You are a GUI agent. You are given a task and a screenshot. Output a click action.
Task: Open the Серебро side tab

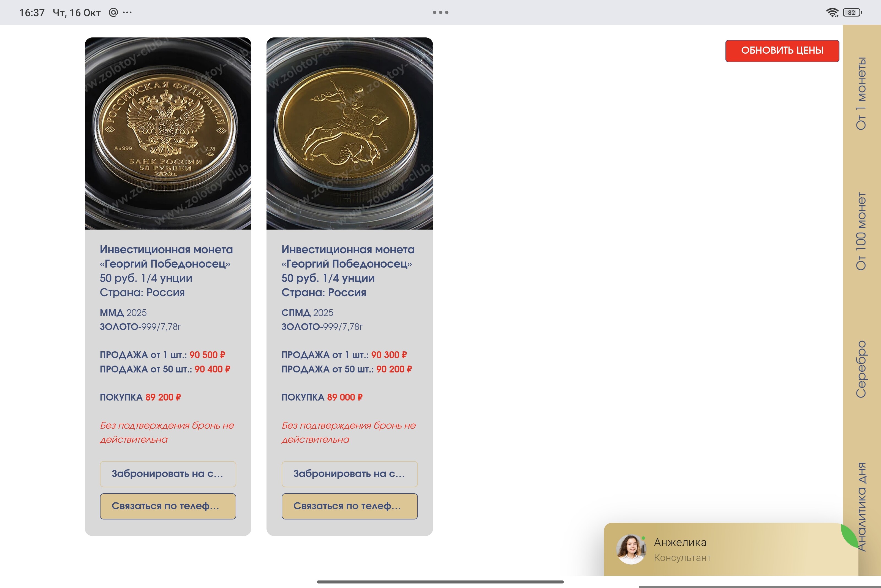(x=861, y=369)
